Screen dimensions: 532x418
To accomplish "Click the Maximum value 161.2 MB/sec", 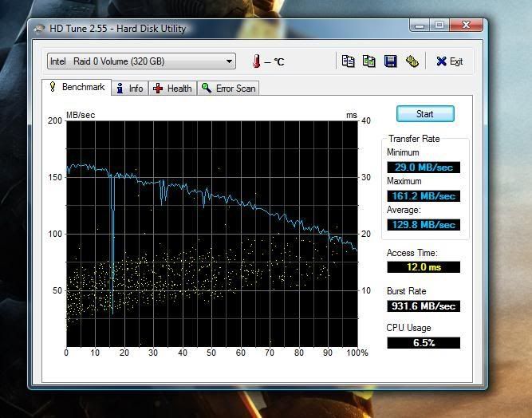I will point(424,196).
